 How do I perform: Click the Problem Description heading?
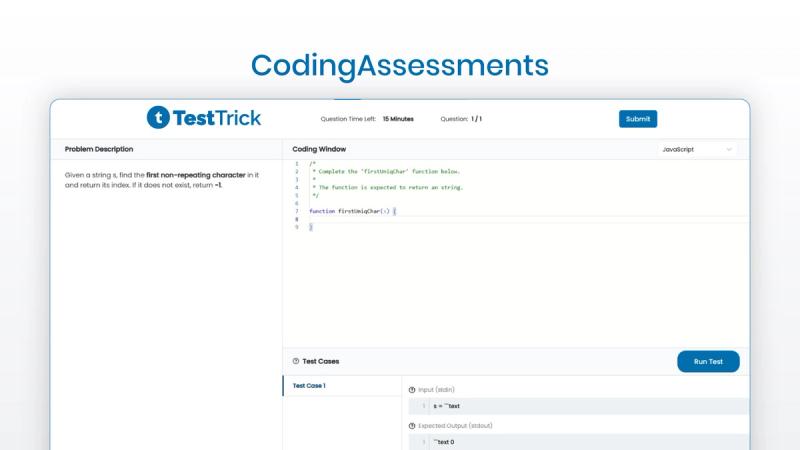[x=99, y=149]
